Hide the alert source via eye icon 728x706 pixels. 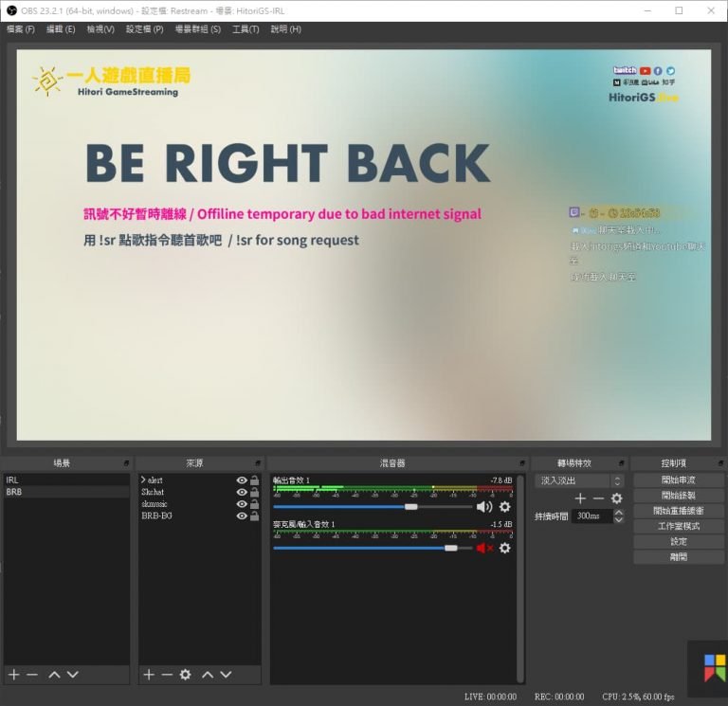click(242, 480)
